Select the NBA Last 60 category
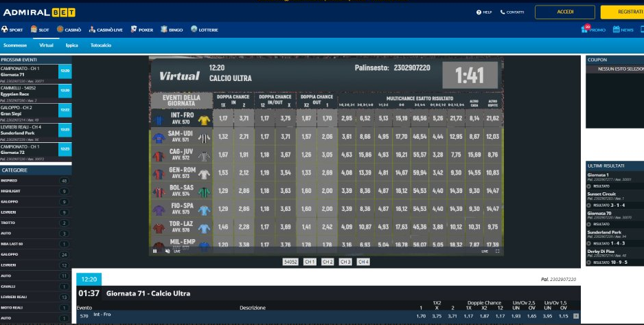This screenshot has width=644, height=325. (36, 244)
